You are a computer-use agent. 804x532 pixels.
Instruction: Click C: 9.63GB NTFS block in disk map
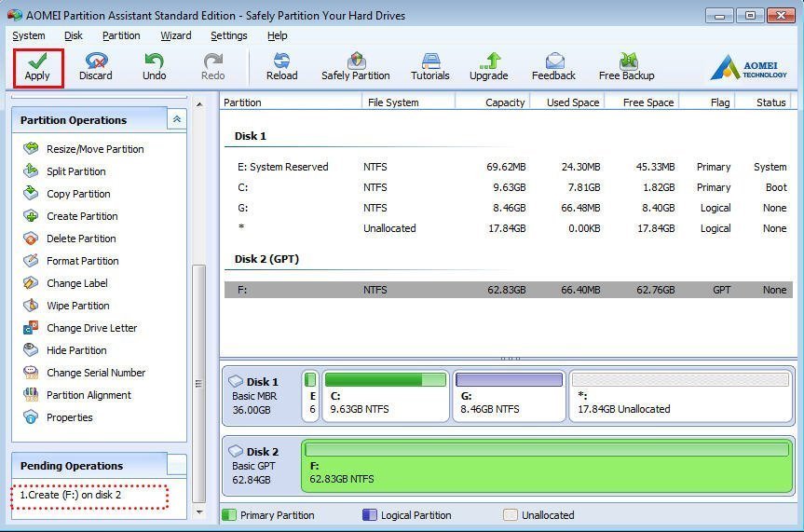coord(386,396)
